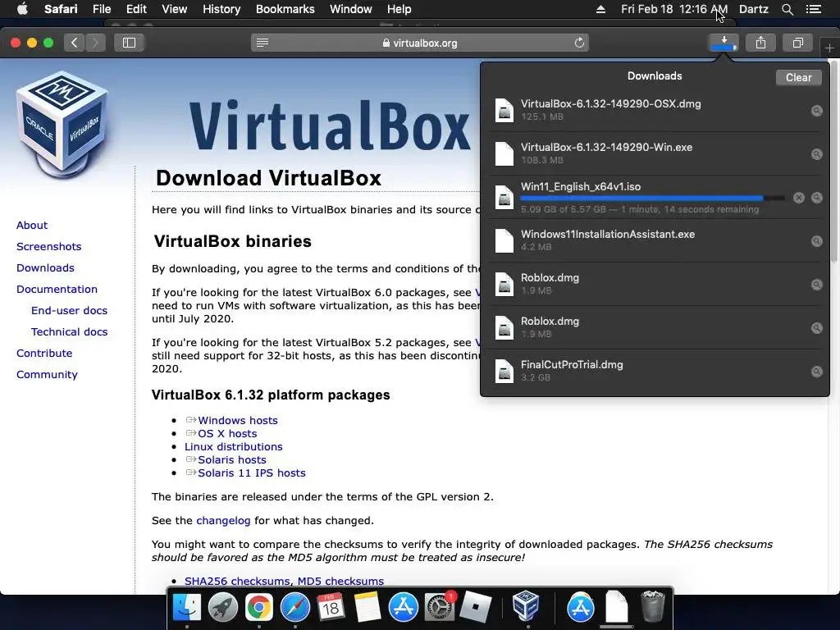This screenshot has height=630, width=840.
Task: Open the Screenshots sidebar link
Action: [x=48, y=246]
